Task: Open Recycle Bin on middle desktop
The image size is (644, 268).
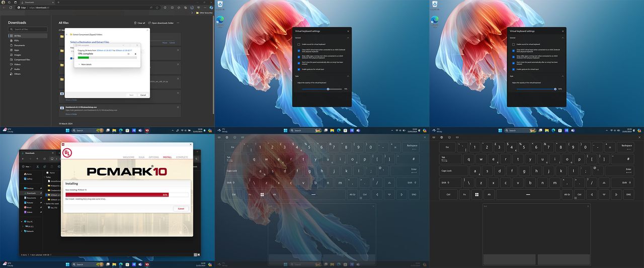Action: pos(220,5)
